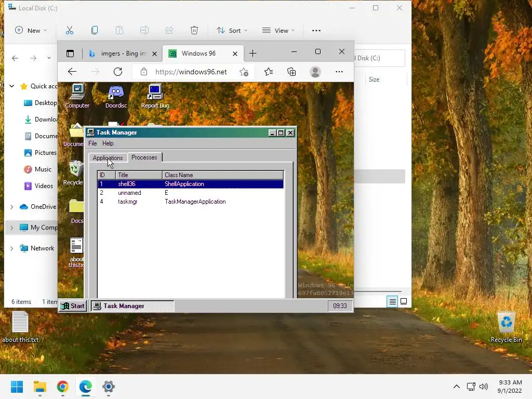Open the volume control in tray
532x399 pixels.
click(484, 387)
